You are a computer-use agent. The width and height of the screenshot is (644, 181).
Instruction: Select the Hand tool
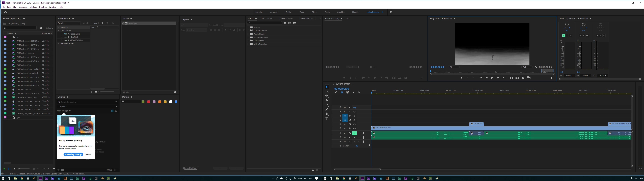pos(327,114)
